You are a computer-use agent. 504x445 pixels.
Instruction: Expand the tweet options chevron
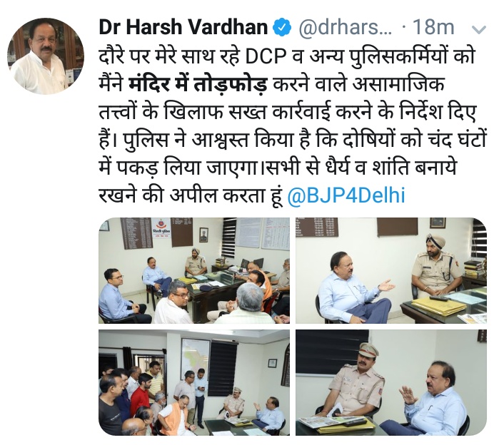[480, 29]
